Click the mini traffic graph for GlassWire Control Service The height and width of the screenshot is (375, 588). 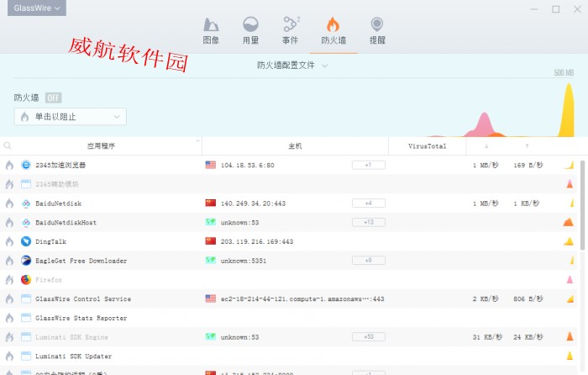tap(569, 298)
